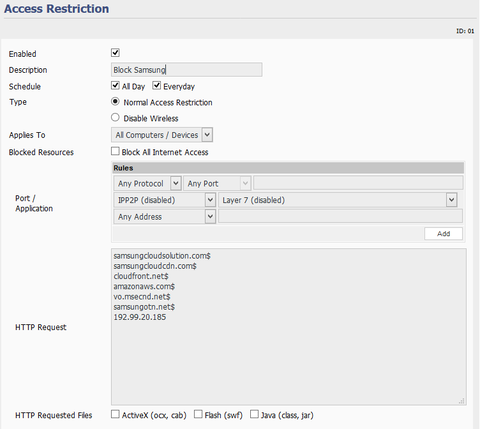
Task: Enable the Java (class, jar) checkbox
Action: tap(254, 414)
